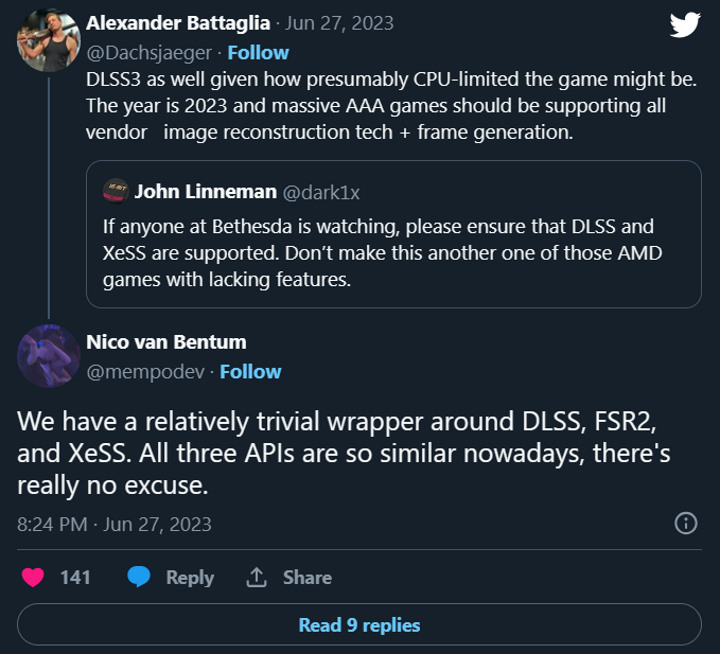Follow Alexander Battaglia
This screenshot has height=654, width=720.
258,52
